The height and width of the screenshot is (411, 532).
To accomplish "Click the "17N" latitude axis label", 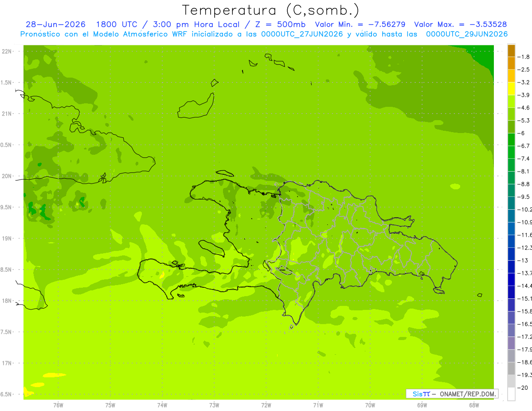I will point(7,363).
